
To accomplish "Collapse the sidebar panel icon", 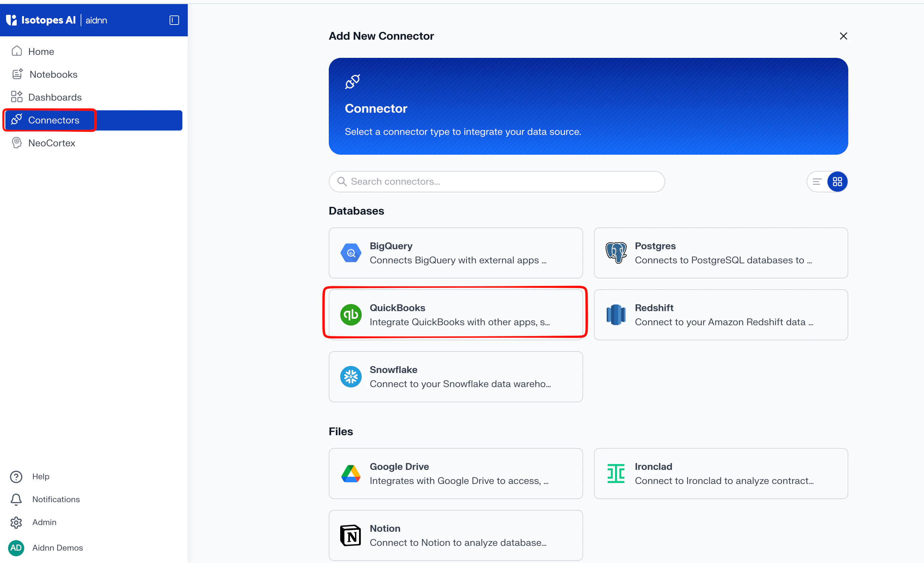I will coord(174,20).
